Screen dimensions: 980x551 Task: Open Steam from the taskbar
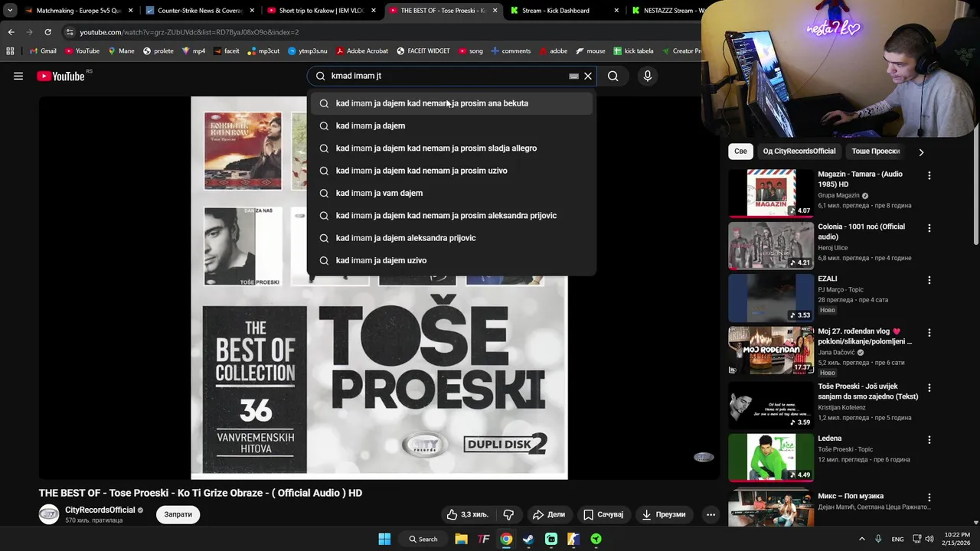pos(528,539)
